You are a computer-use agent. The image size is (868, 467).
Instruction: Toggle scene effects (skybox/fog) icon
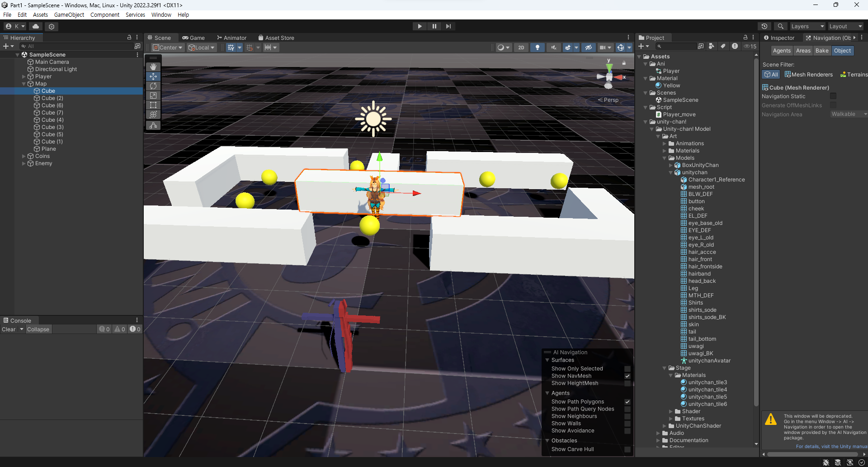pyautogui.click(x=568, y=48)
